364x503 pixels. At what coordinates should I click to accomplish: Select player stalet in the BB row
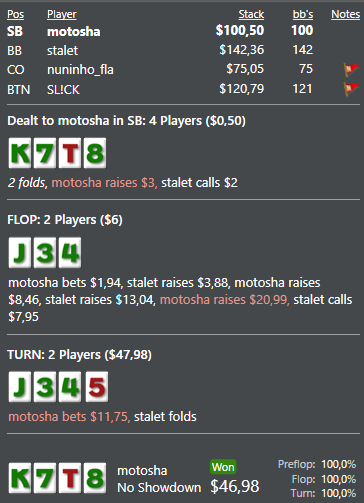62,51
